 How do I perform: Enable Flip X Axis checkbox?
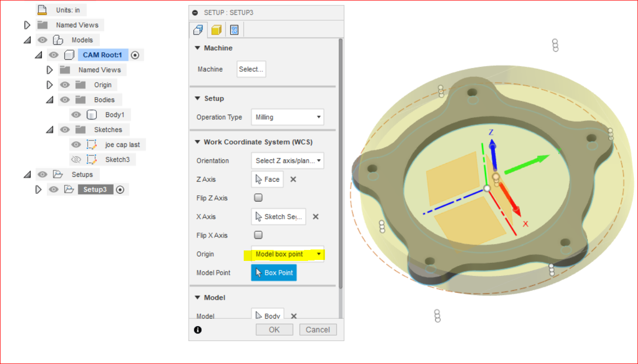[x=258, y=235]
